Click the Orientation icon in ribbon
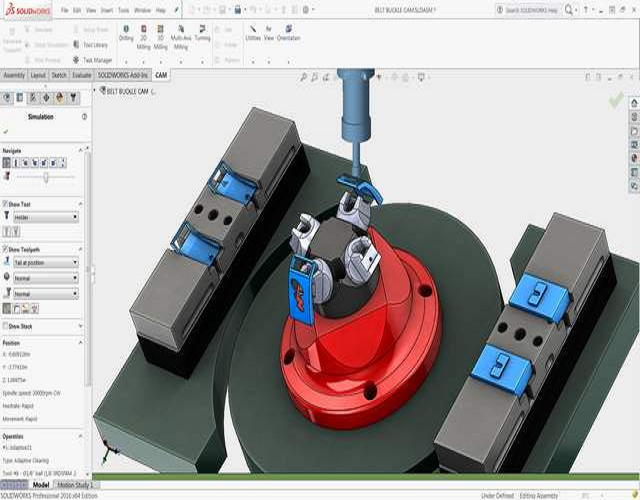The height and width of the screenshot is (500, 640). [288, 31]
